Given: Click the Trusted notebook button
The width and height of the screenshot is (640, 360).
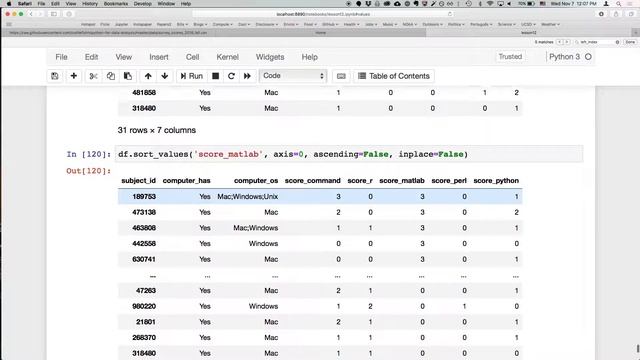Looking at the screenshot, I should coord(510,57).
